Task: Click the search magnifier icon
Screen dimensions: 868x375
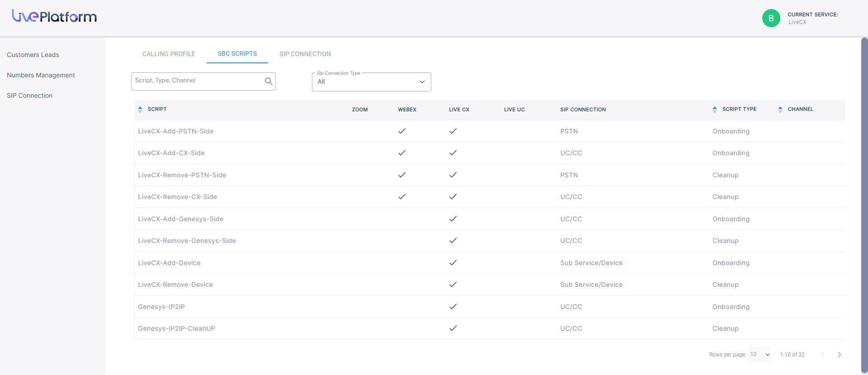Action: (x=269, y=81)
